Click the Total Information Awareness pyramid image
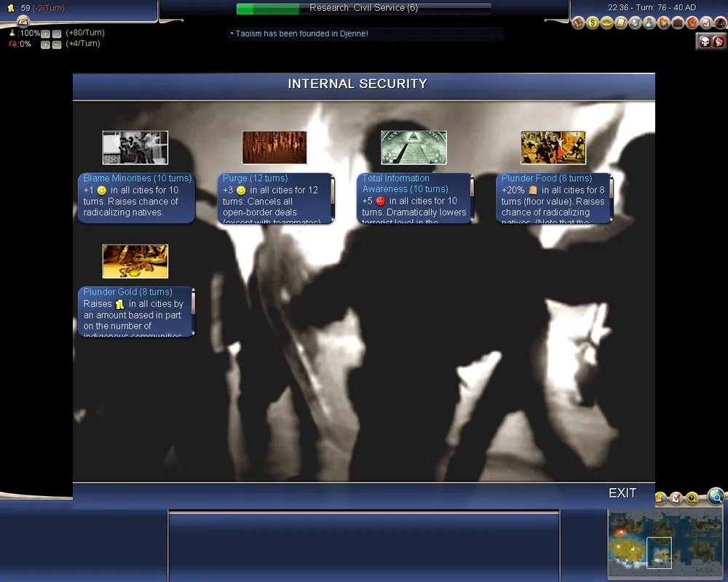728x582 pixels. click(x=414, y=148)
